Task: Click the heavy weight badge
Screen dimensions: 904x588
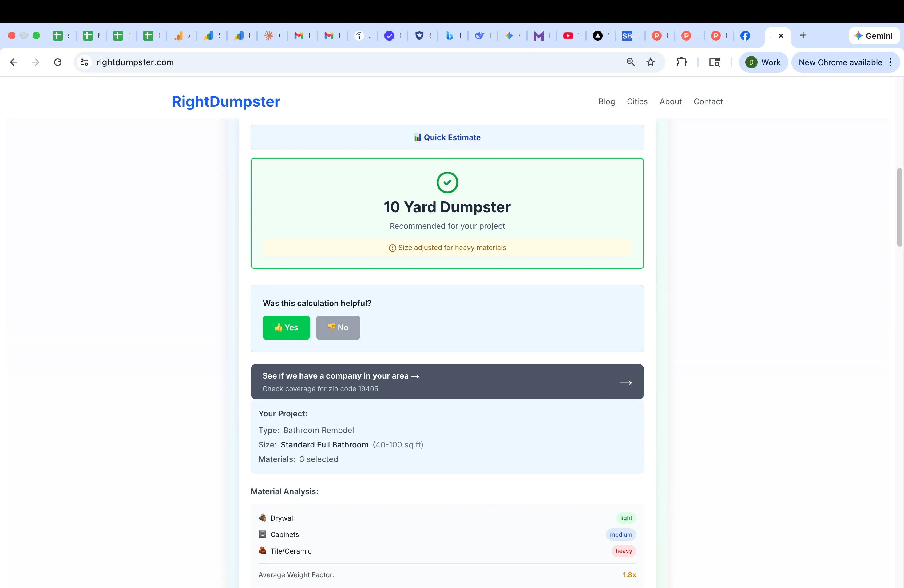Action: [624, 551]
